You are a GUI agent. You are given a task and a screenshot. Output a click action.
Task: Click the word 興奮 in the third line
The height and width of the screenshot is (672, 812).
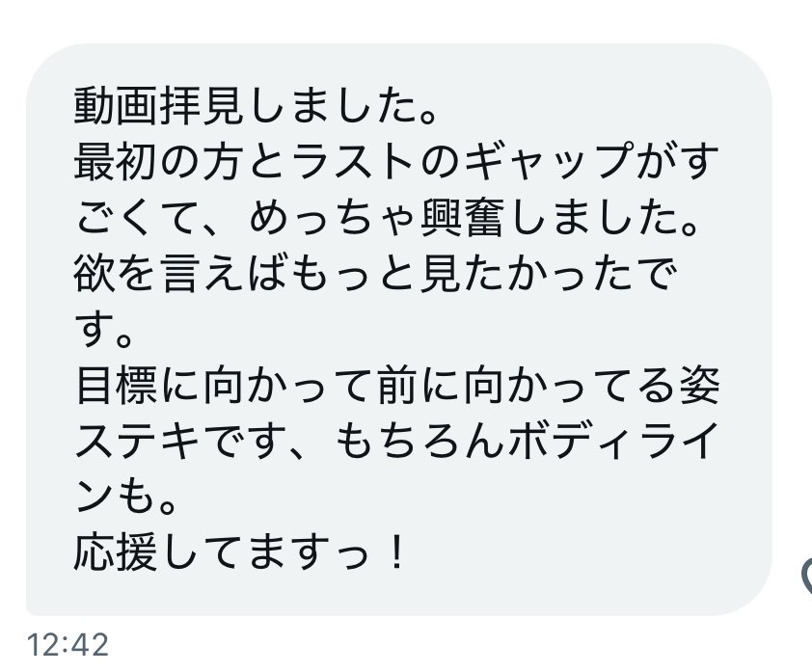click(x=462, y=218)
